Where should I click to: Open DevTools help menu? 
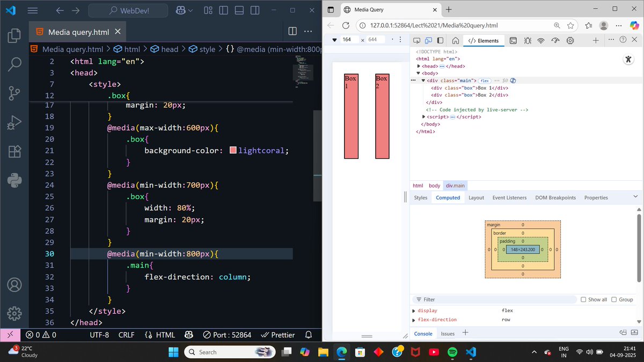[623, 40]
